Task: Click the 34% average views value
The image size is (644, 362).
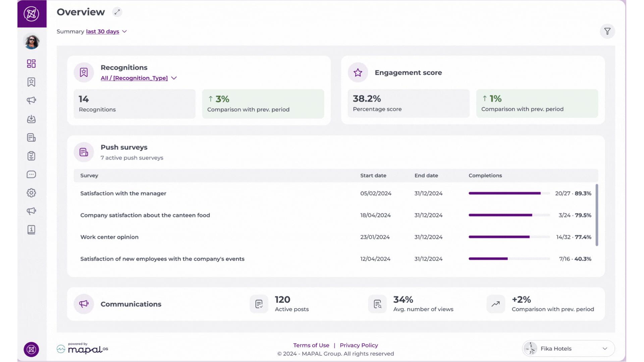Action: tap(403, 300)
